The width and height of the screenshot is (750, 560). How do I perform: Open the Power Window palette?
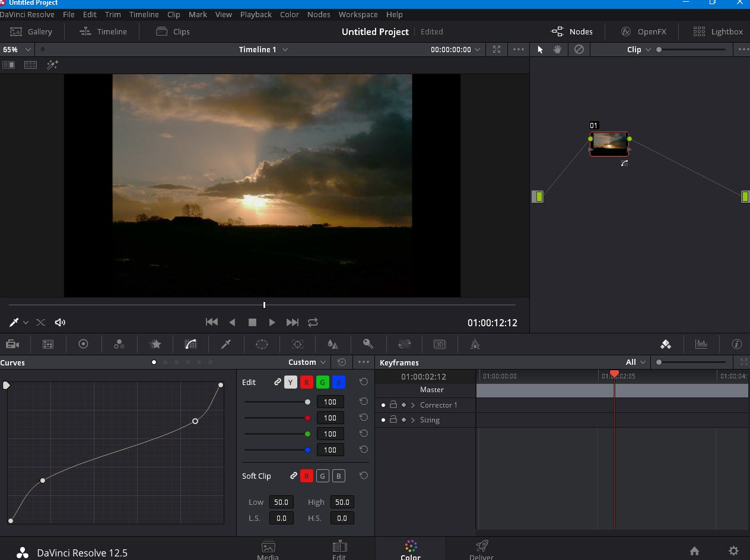coord(262,344)
